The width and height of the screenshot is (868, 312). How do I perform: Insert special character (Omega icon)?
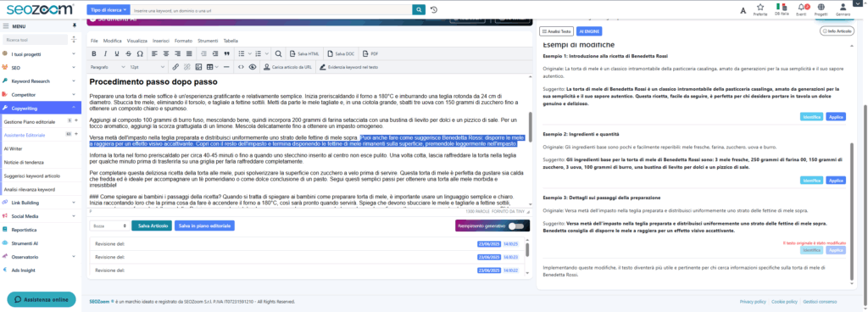point(140,53)
